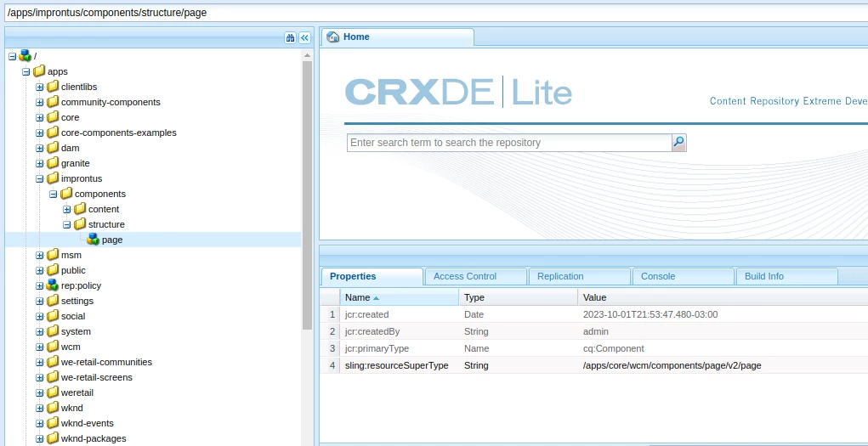Click the repository search term input
This screenshot has width=868, height=446.
point(509,143)
